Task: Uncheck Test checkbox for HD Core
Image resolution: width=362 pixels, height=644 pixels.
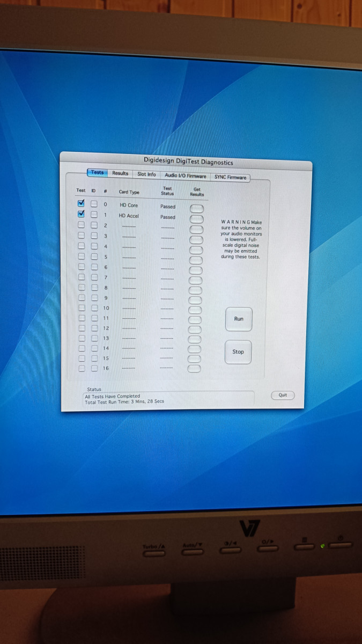Action: pyautogui.click(x=82, y=203)
